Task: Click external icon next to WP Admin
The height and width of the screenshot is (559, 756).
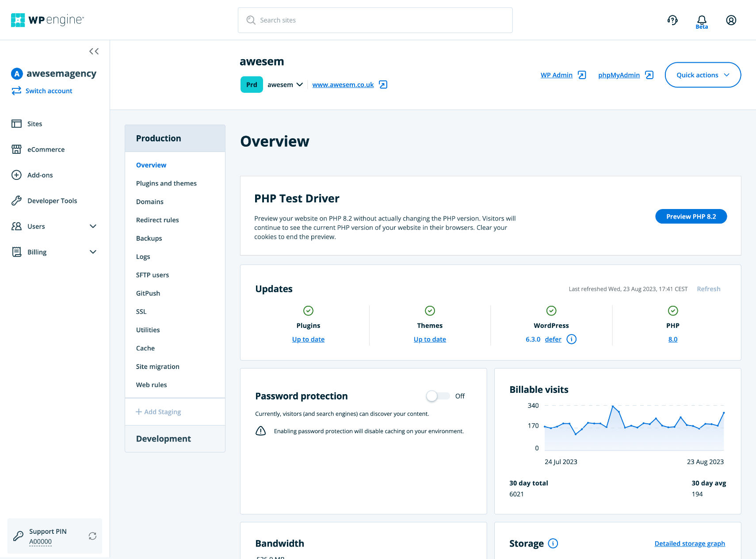Action: [582, 75]
